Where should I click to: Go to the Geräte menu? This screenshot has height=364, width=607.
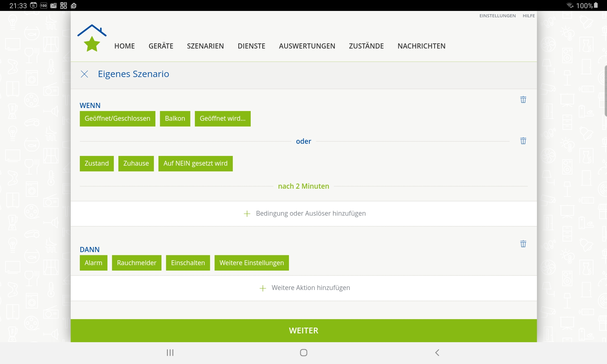click(x=161, y=46)
